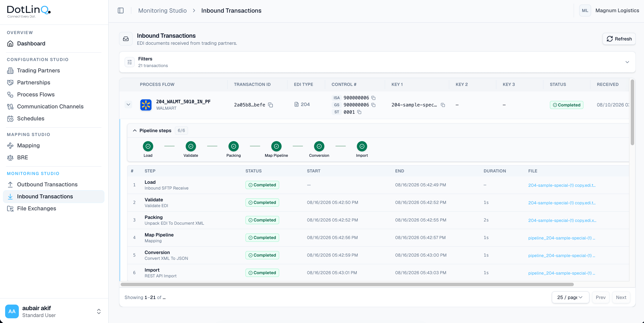This screenshot has width=644, height=323.
Task: Click the Map Pipeline step circle
Action: pos(276,146)
